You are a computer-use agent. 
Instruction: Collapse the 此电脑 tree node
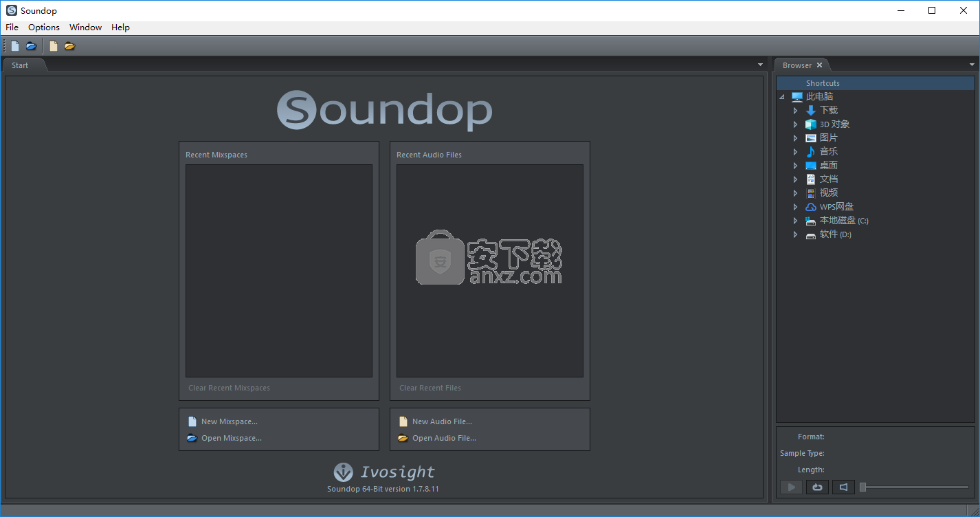782,97
